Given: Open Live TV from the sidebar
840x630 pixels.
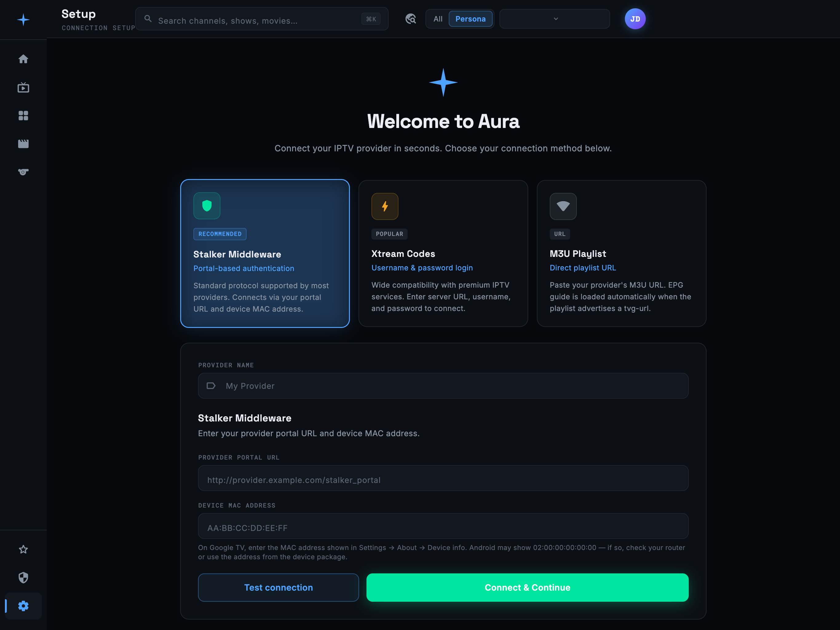Looking at the screenshot, I should [x=23, y=87].
